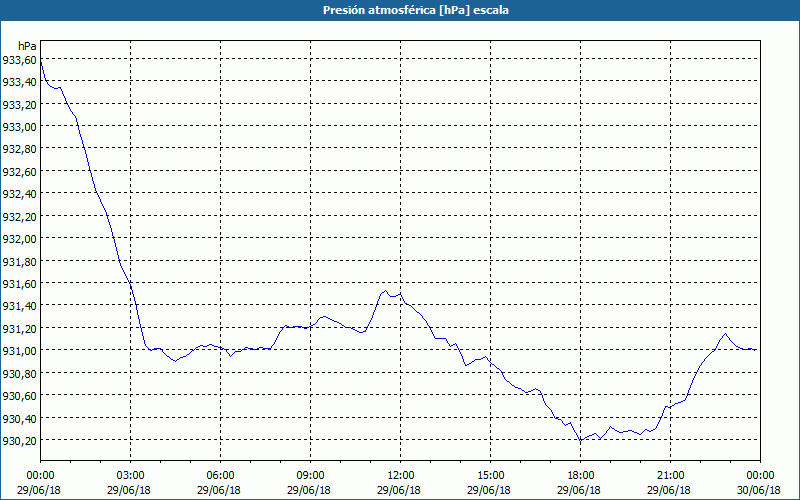The image size is (800, 500).
Task: Click the pressure curve peak near 11:30
Action: click(385, 291)
